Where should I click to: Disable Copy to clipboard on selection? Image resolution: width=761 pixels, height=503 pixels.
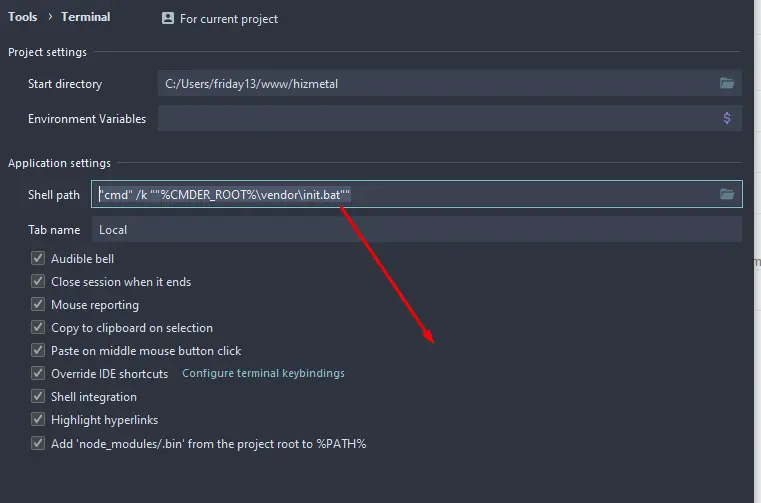(x=38, y=327)
